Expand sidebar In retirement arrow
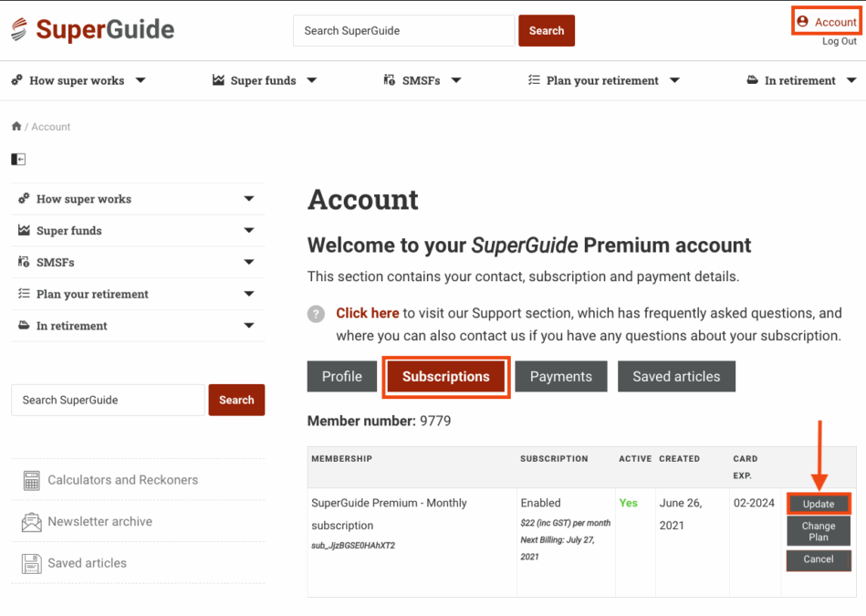This screenshot has width=866, height=616. pyautogui.click(x=249, y=326)
